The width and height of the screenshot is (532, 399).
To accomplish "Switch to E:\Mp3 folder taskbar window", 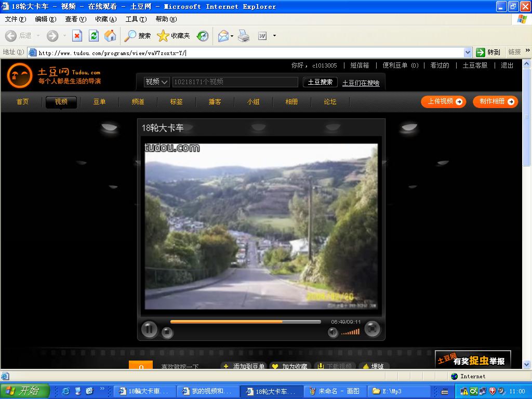I will [x=399, y=391].
